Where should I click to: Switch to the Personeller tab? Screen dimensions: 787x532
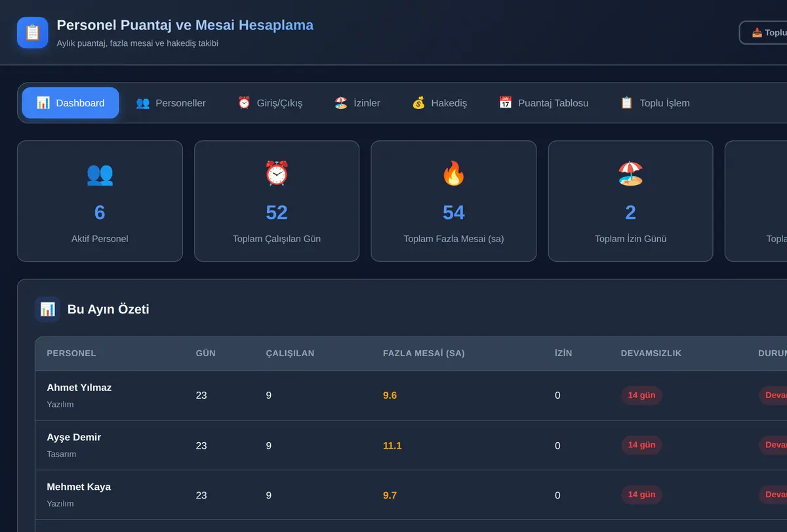pyautogui.click(x=171, y=103)
